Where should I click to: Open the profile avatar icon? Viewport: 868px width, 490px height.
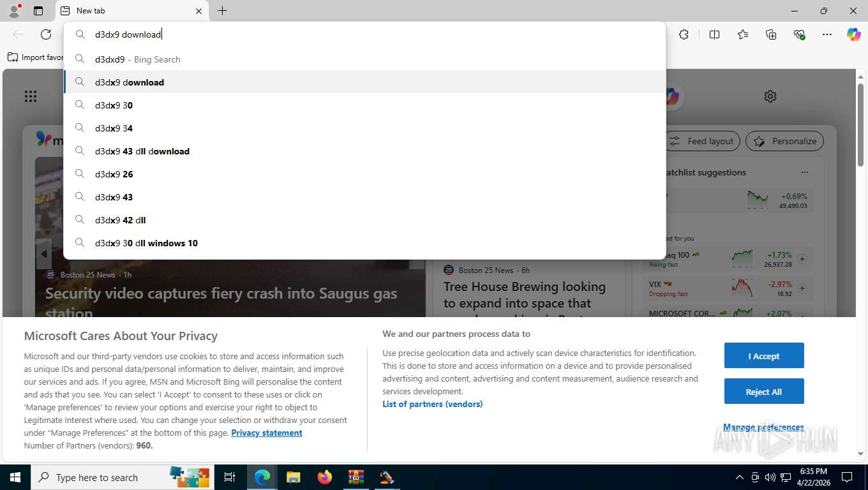tap(13, 10)
